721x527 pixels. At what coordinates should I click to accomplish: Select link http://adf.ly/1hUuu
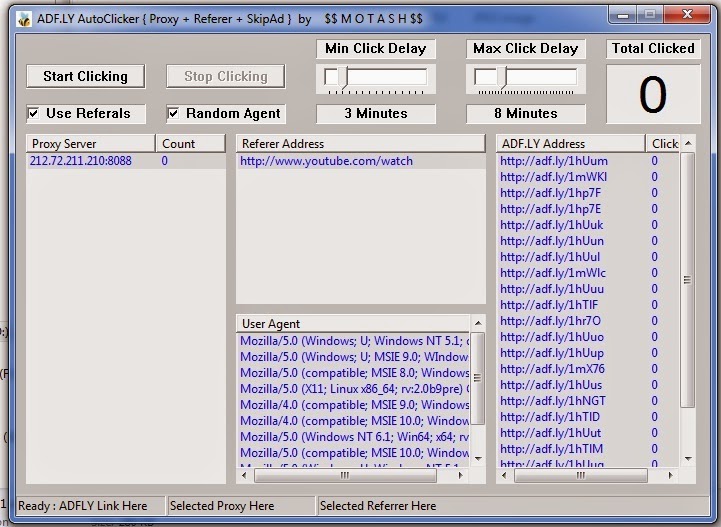tap(552, 289)
